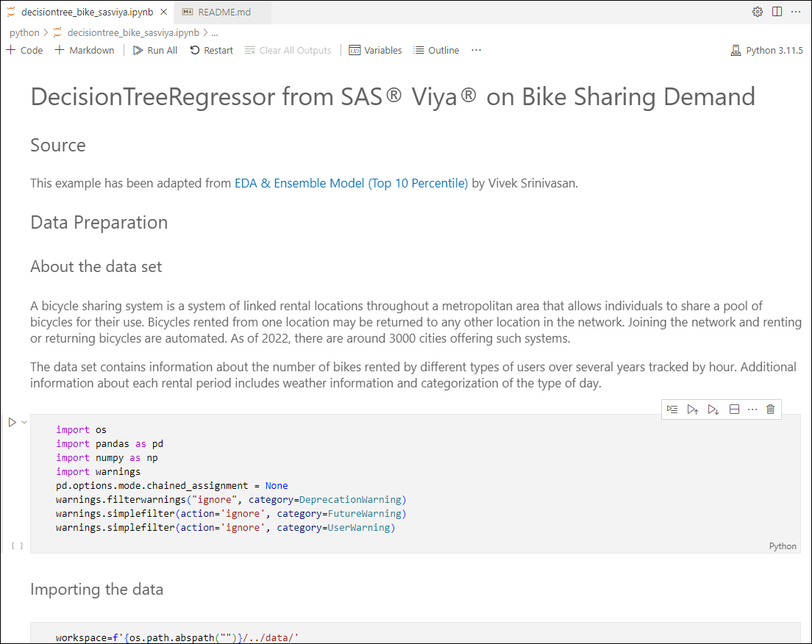Click the 'import os' line
Viewport: 812px width, 644px height.
coord(82,429)
